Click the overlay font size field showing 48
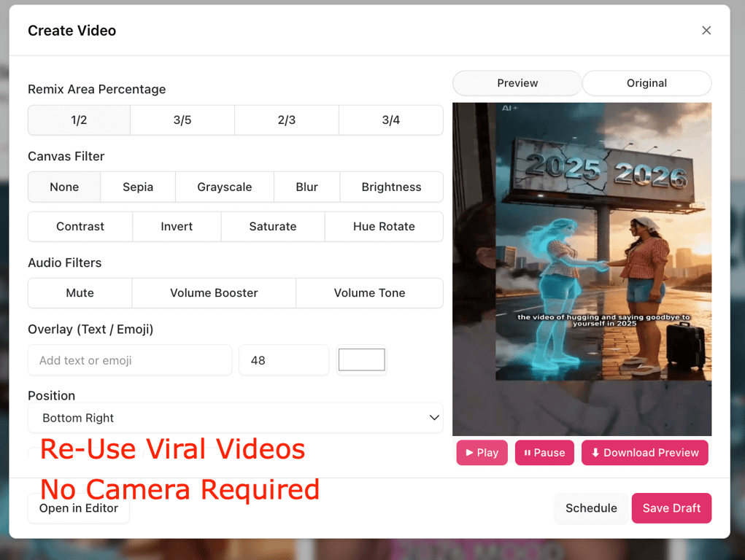Viewport: 745px width, 560px height. click(284, 360)
